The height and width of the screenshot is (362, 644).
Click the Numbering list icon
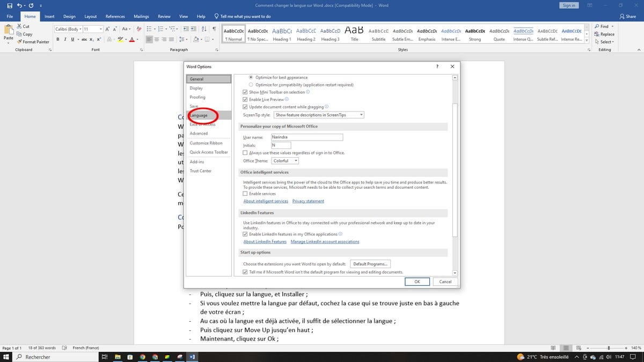pos(161,29)
